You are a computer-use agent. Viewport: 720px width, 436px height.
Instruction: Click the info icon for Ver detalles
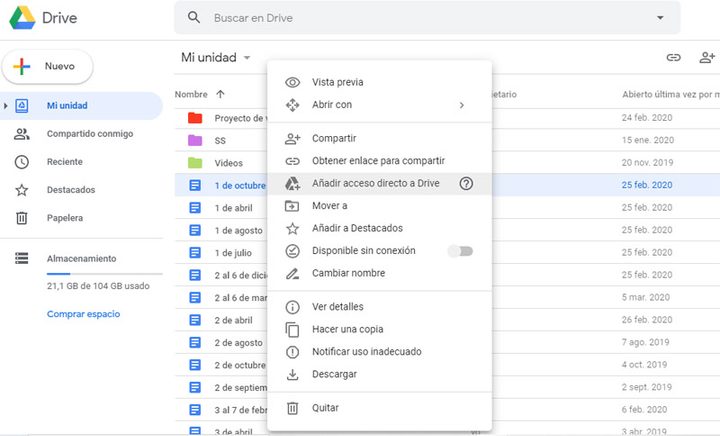[292, 307]
